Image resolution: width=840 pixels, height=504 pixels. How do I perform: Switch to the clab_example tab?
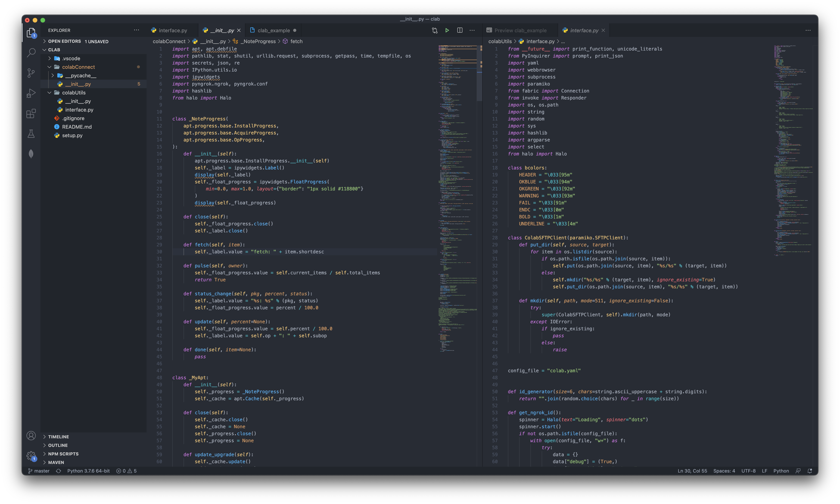(x=273, y=30)
